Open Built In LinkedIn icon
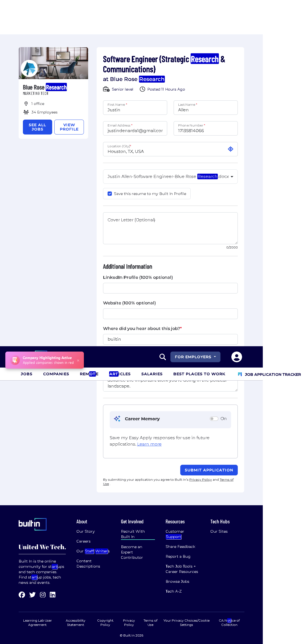Viewport: 303px width, 644px height. point(53,595)
